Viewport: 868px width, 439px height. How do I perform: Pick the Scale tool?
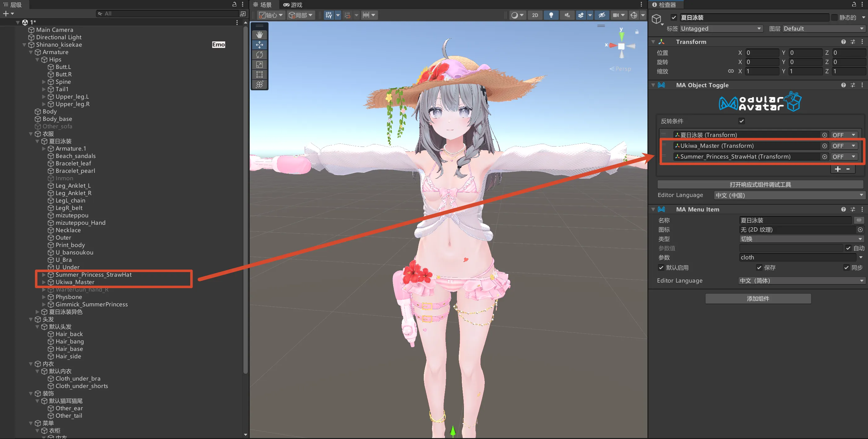tap(259, 65)
